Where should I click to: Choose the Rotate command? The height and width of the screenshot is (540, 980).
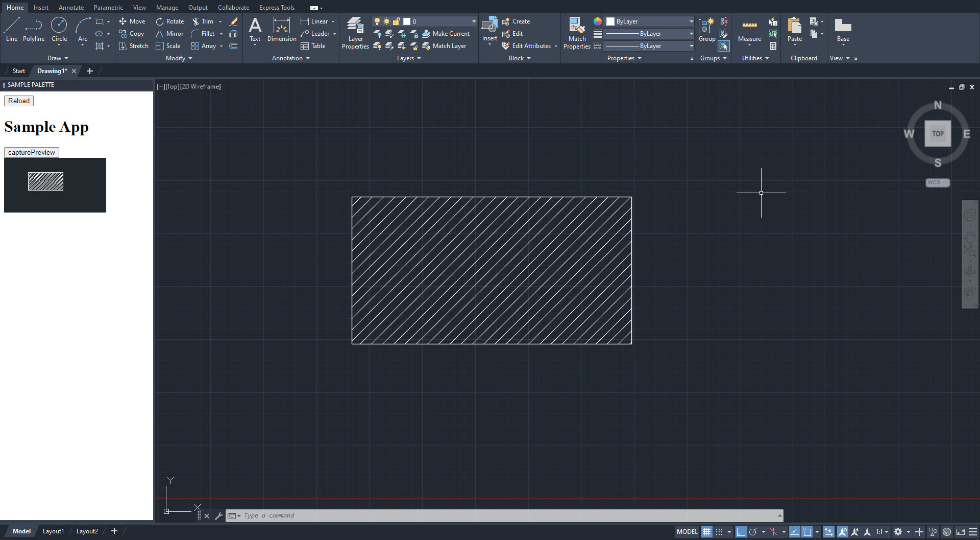169,21
